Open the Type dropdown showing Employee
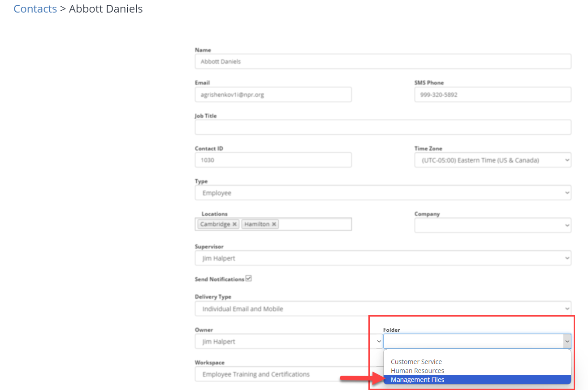 (383, 193)
